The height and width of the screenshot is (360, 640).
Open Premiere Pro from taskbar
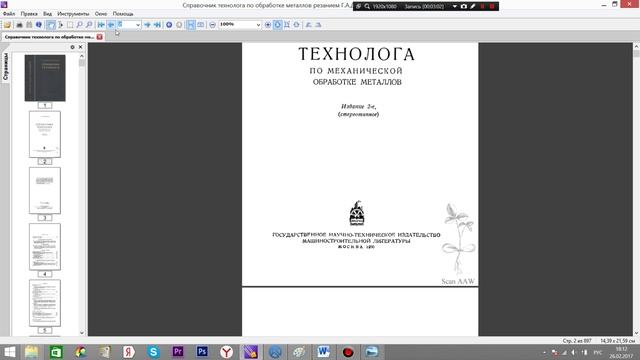click(178, 352)
